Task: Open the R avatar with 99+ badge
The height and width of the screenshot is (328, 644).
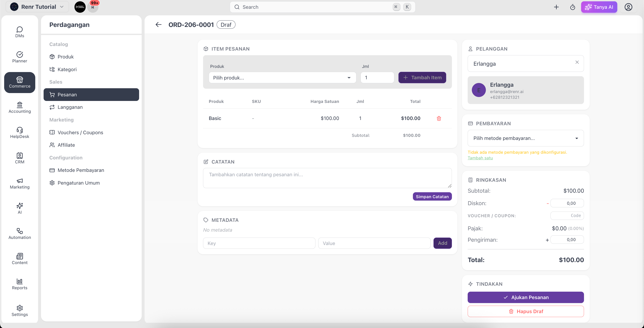Action: coord(93,7)
